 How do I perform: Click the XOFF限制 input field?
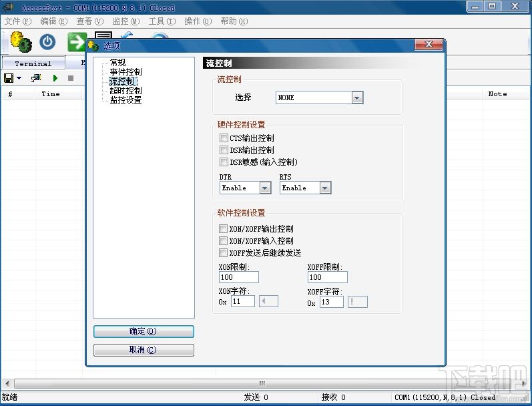328,277
